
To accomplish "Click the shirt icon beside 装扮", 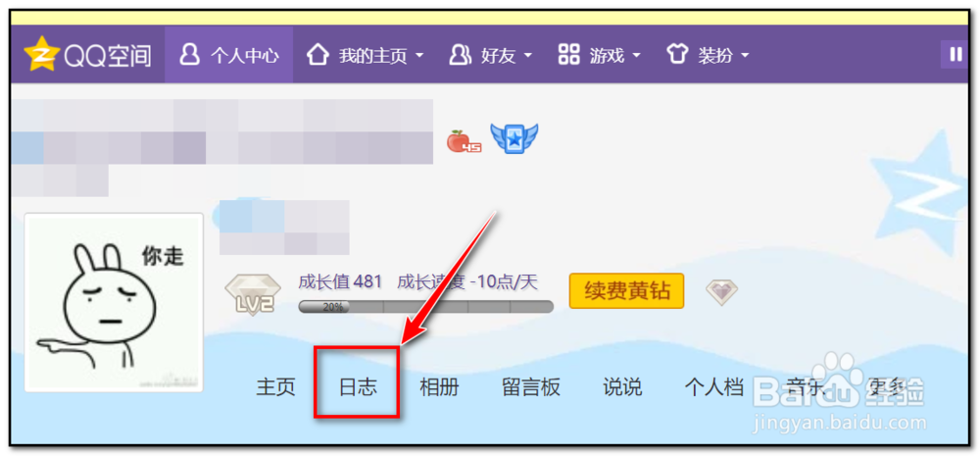I will coord(677,55).
